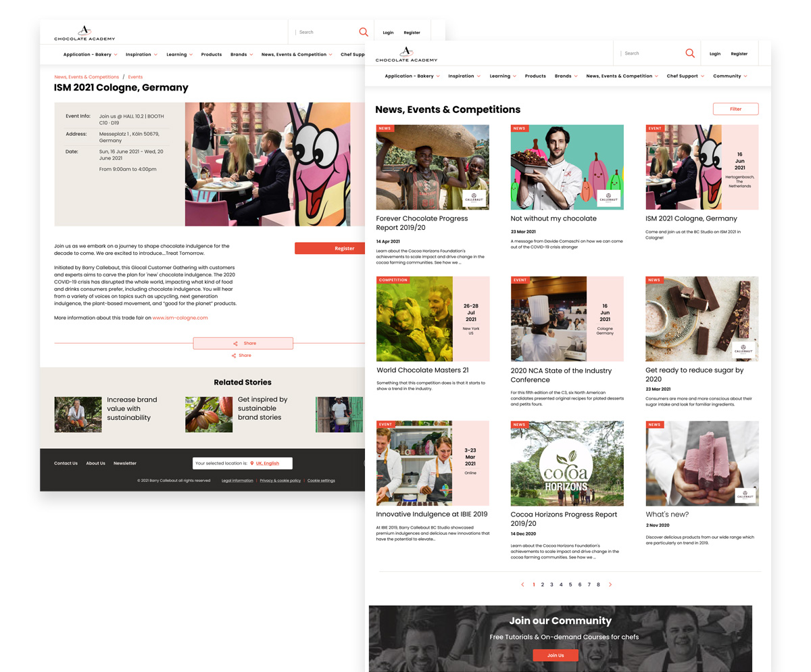Click the search magnifier icon in right header
811x672 pixels.
689,53
